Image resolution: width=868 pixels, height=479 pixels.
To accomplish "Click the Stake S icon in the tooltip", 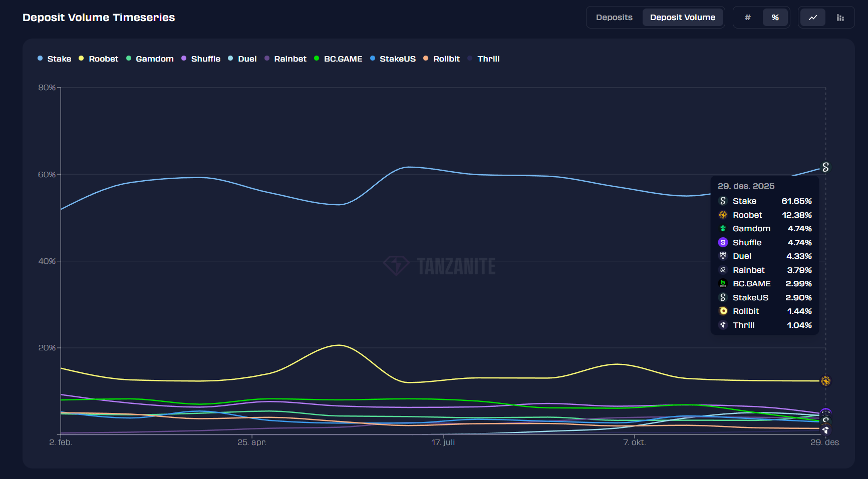I will pyautogui.click(x=723, y=201).
